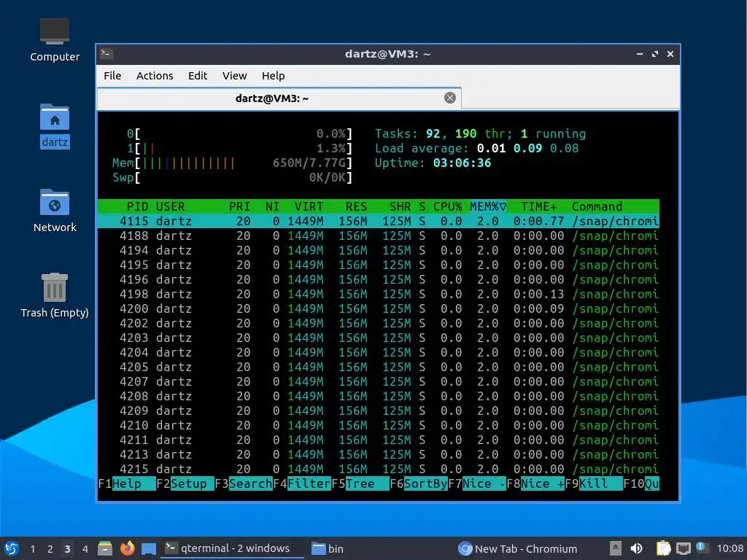Open the View menu
This screenshot has width=747, height=560.
tap(234, 76)
